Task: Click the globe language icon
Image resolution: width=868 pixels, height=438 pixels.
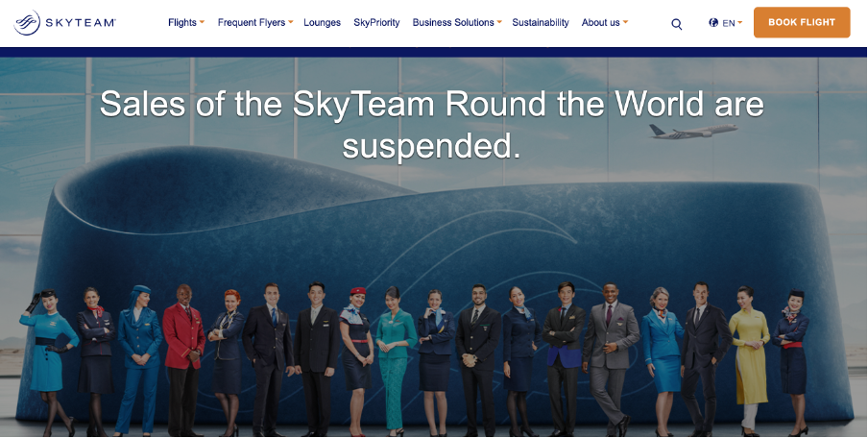Action: pyautogui.click(x=713, y=23)
